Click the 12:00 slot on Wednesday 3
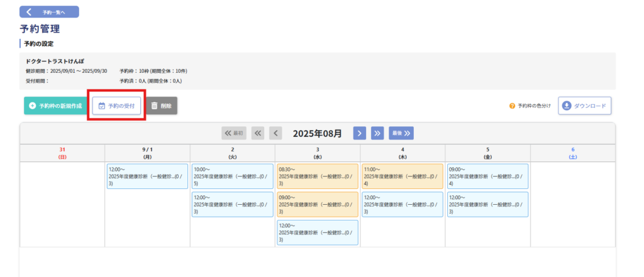The height and width of the screenshot is (277, 644). click(x=318, y=232)
